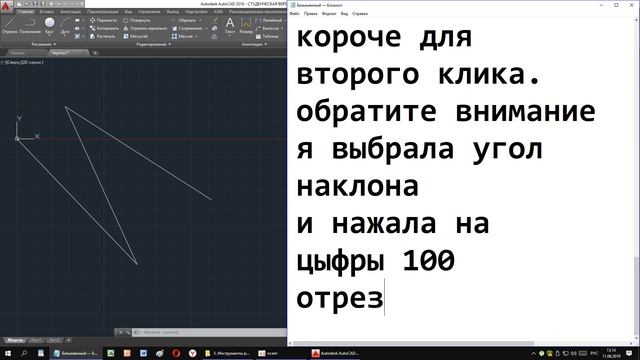The image size is (640, 360).
Task: Select the Дуга arc tool
Action: (x=65, y=25)
